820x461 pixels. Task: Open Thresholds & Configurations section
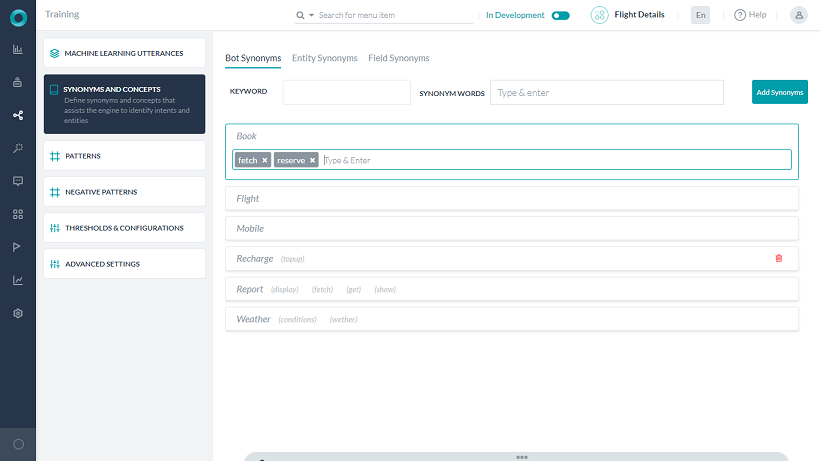click(x=124, y=228)
